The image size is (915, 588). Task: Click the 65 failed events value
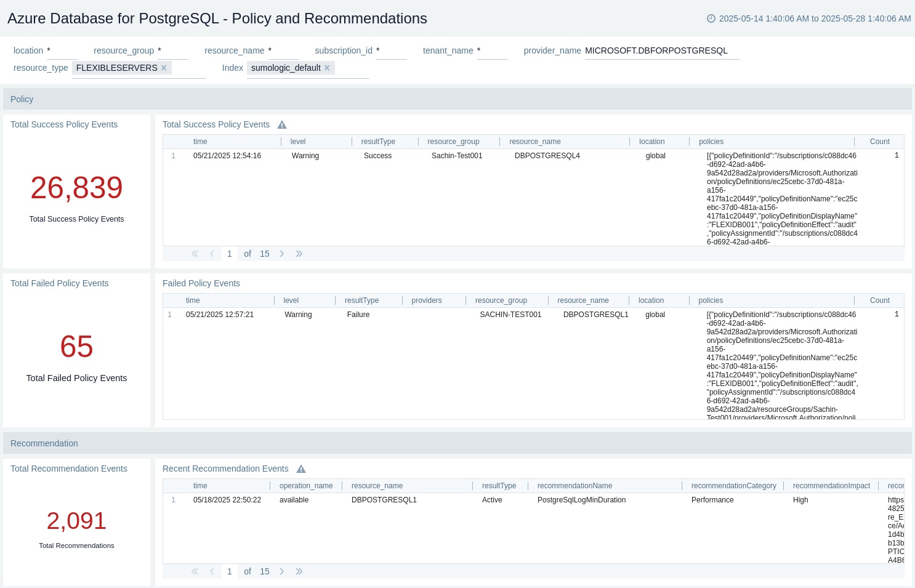click(77, 347)
